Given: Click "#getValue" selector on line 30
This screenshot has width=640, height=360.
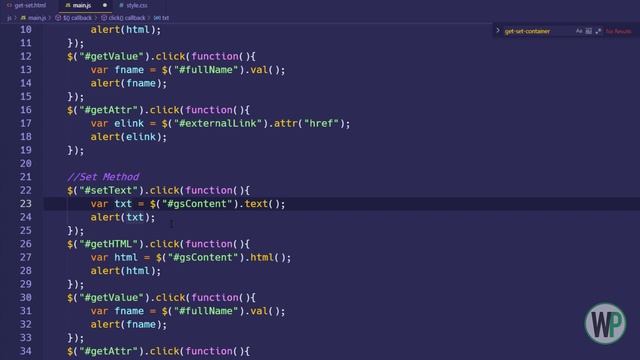Looking at the screenshot, I should click(x=111, y=298).
